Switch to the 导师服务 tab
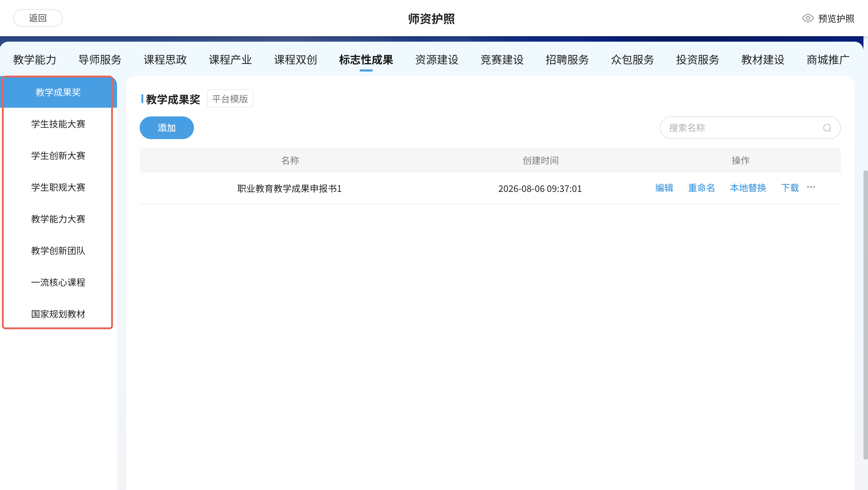868x490 pixels. click(x=100, y=60)
